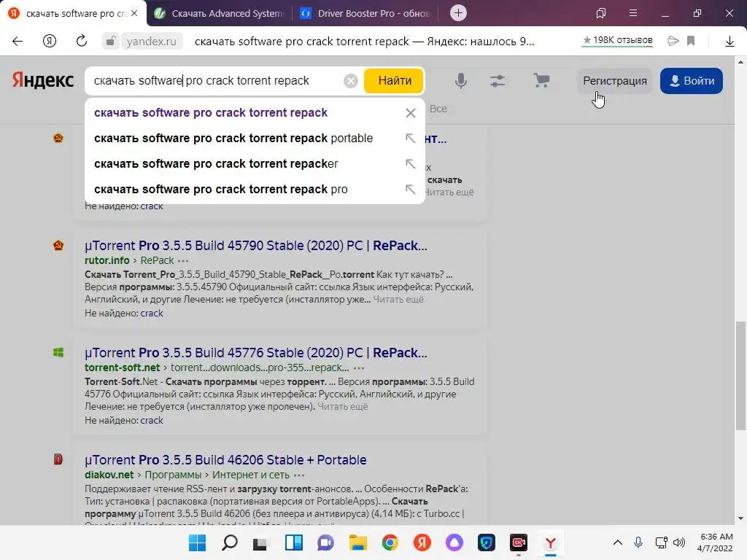This screenshot has width=747, height=560.
Task: Show hidden system tray icons
Action: point(617,542)
